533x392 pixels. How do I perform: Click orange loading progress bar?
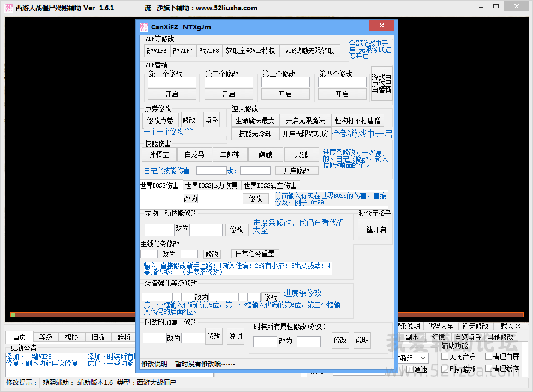pos(267,315)
